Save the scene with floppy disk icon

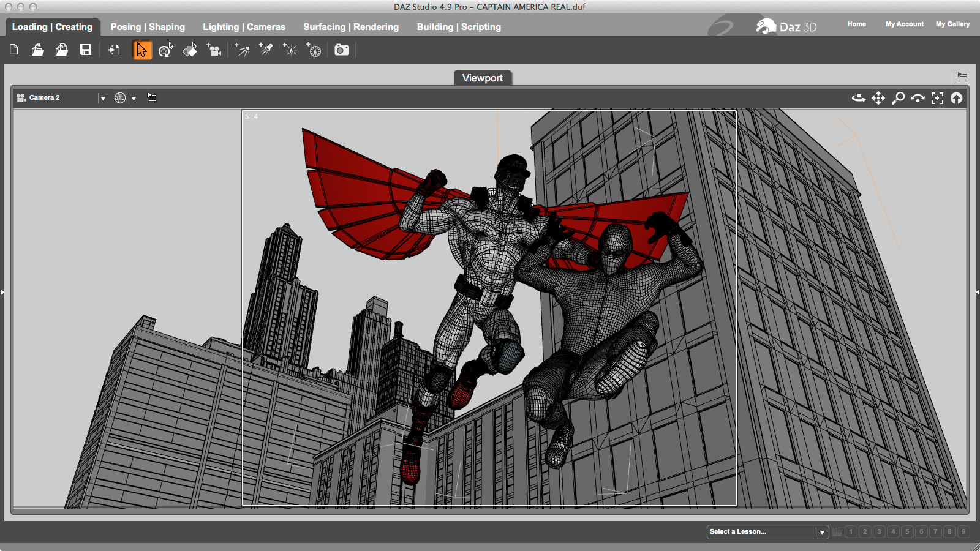(86, 50)
